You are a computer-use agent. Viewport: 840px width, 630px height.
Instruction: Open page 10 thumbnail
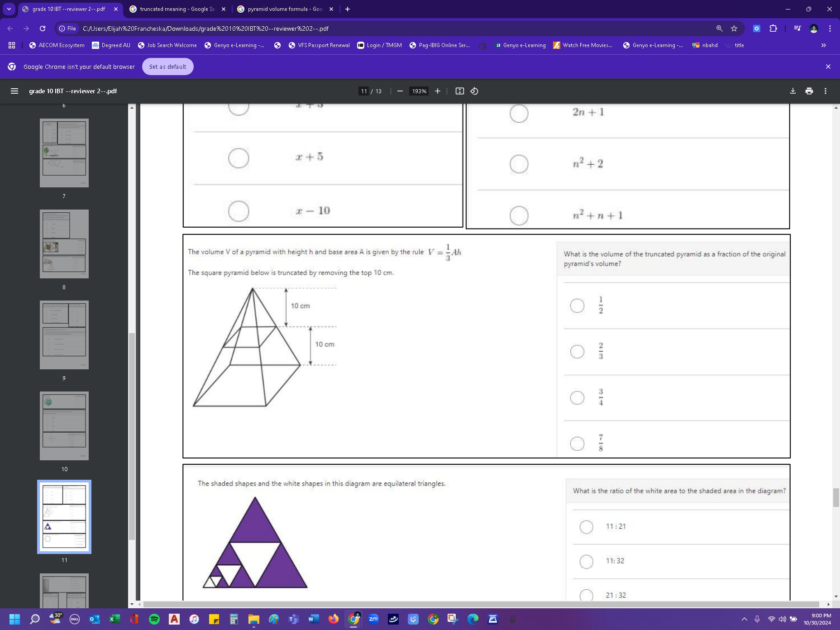pos(64,426)
